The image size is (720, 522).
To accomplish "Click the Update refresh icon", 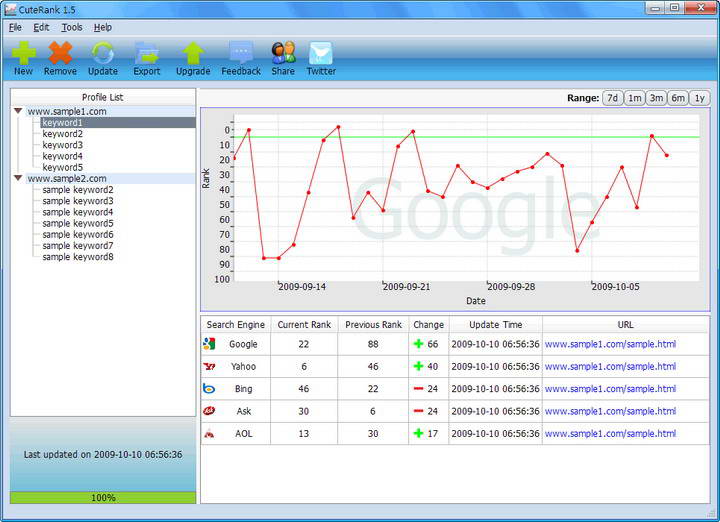I will coord(103,53).
